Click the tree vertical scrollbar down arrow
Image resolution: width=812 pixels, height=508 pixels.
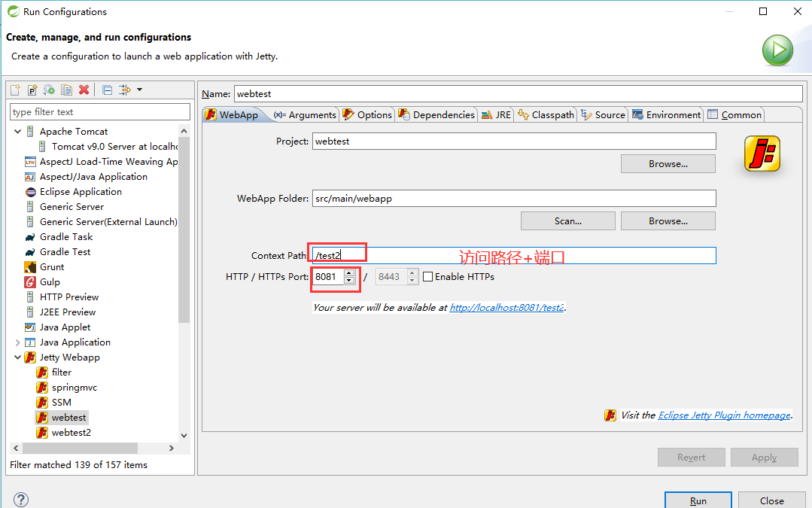[x=184, y=436]
